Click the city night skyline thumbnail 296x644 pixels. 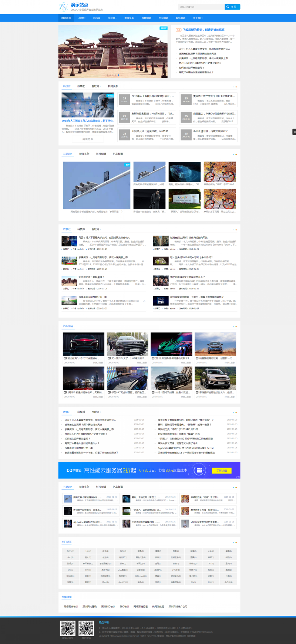84,378
